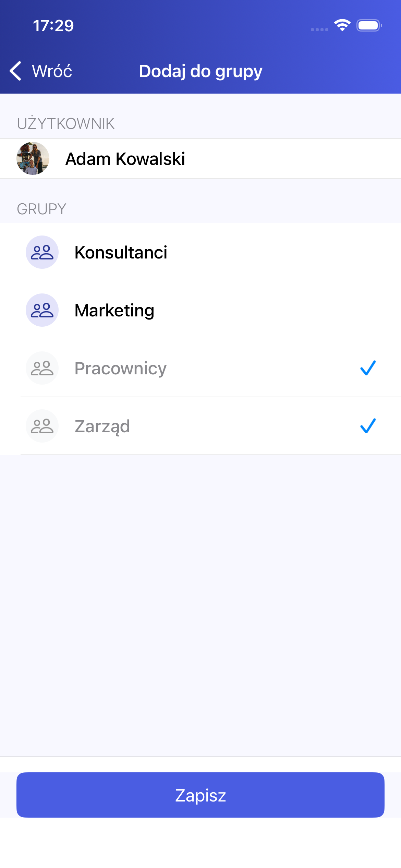Uncheck the Zarząd checkmark
The image size is (401, 868).
[368, 426]
